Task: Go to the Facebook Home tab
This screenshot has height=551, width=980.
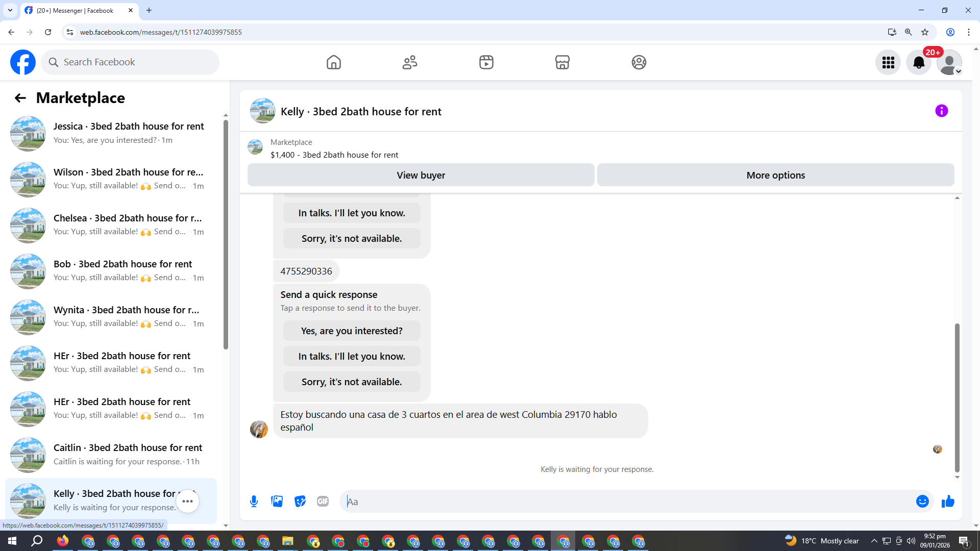Action: 333,62
